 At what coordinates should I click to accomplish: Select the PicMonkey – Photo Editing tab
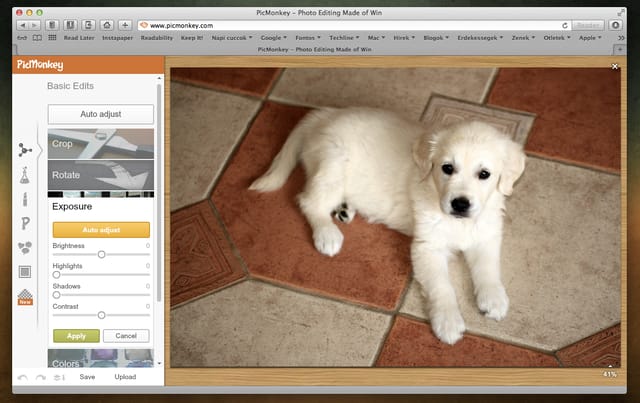pyautogui.click(x=314, y=49)
